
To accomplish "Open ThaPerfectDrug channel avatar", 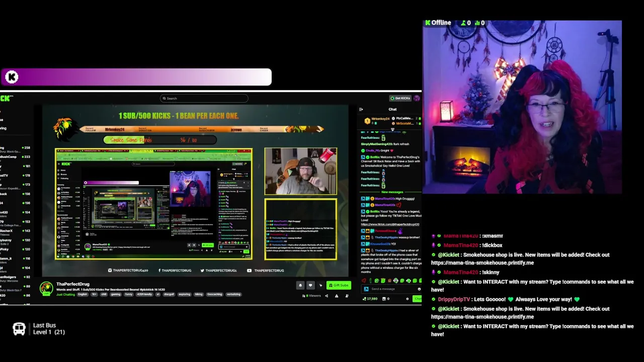I will pyautogui.click(x=46, y=289).
